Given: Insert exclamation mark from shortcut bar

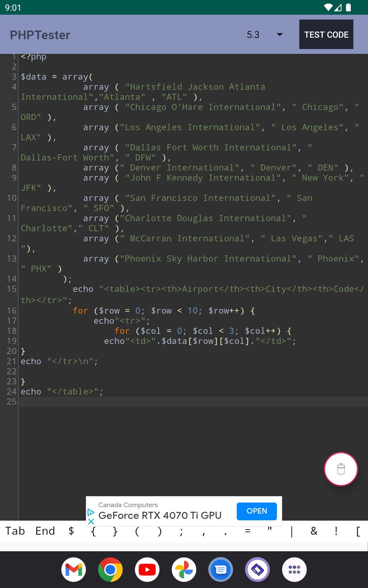Looking at the screenshot, I should [336, 531].
